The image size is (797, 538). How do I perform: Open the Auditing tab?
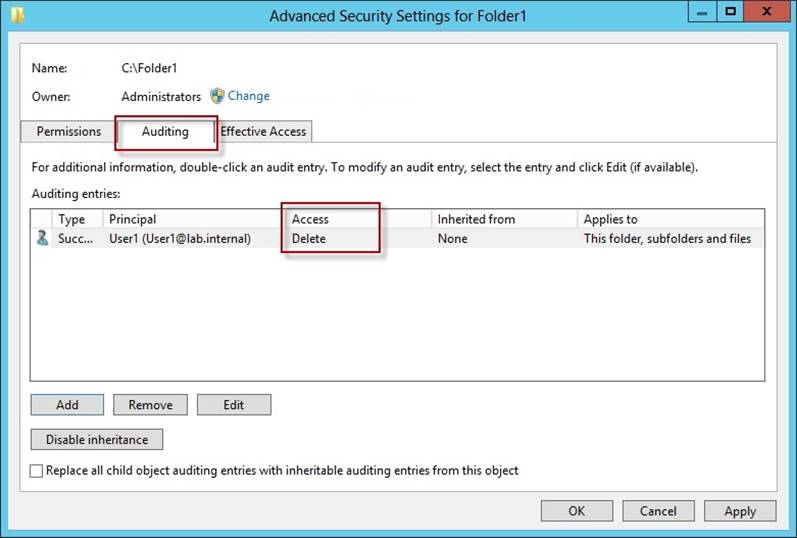[x=165, y=132]
